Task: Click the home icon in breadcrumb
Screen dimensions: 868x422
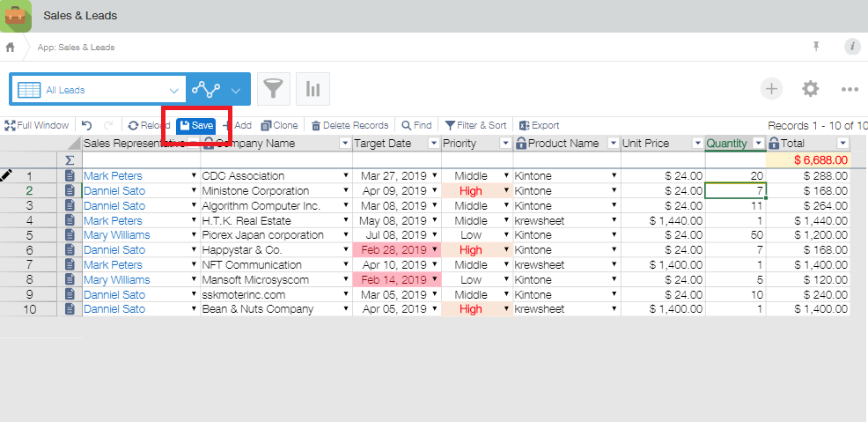Action: (11, 47)
